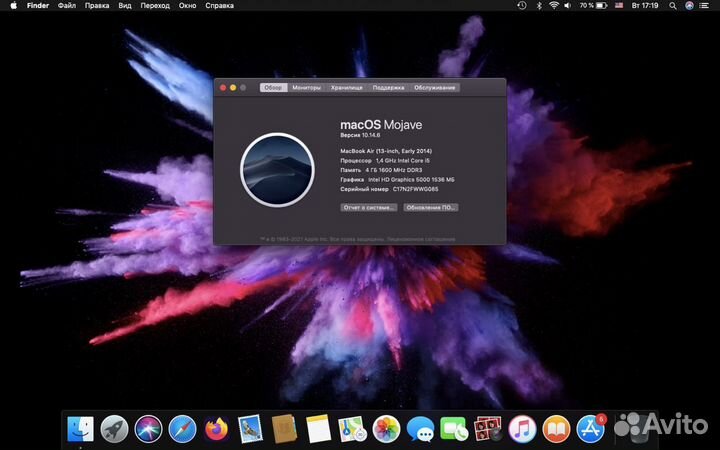Click the Процессор 1,4 GHz Intel Core i5 line

(x=385, y=161)
